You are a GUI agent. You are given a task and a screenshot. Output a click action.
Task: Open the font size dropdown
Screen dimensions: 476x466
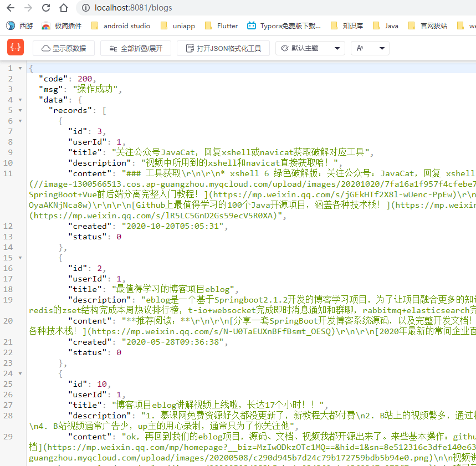click(370, 48)
